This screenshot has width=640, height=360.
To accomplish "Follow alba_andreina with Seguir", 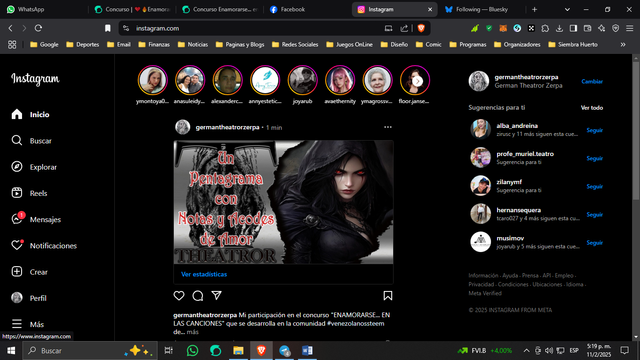I will [x=595, y=130].
